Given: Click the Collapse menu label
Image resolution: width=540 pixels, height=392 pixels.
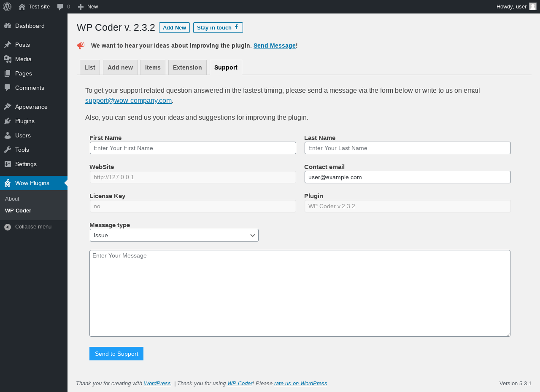Looking at the screenshot, I should 33,226.
